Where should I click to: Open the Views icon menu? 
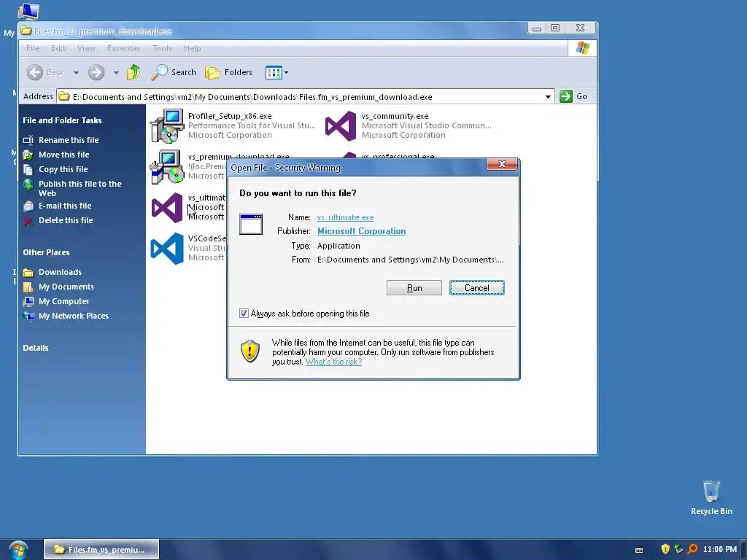click(x=274, y=73)
